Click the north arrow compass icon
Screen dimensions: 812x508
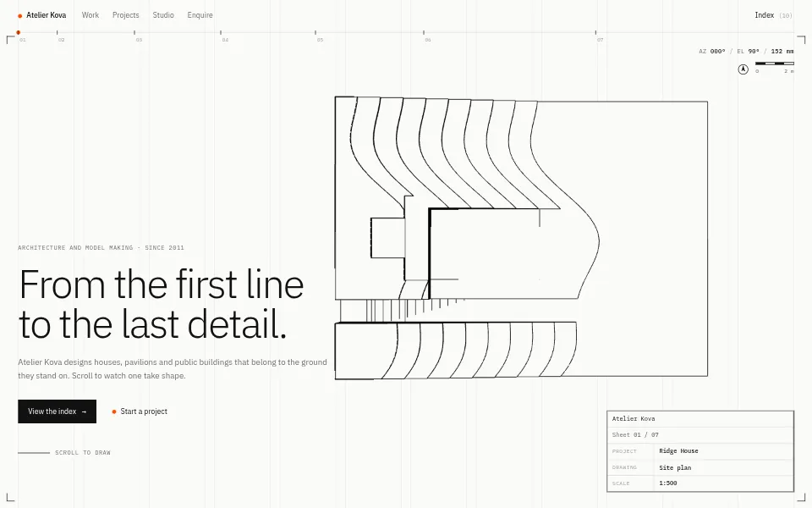pos(743,69)
